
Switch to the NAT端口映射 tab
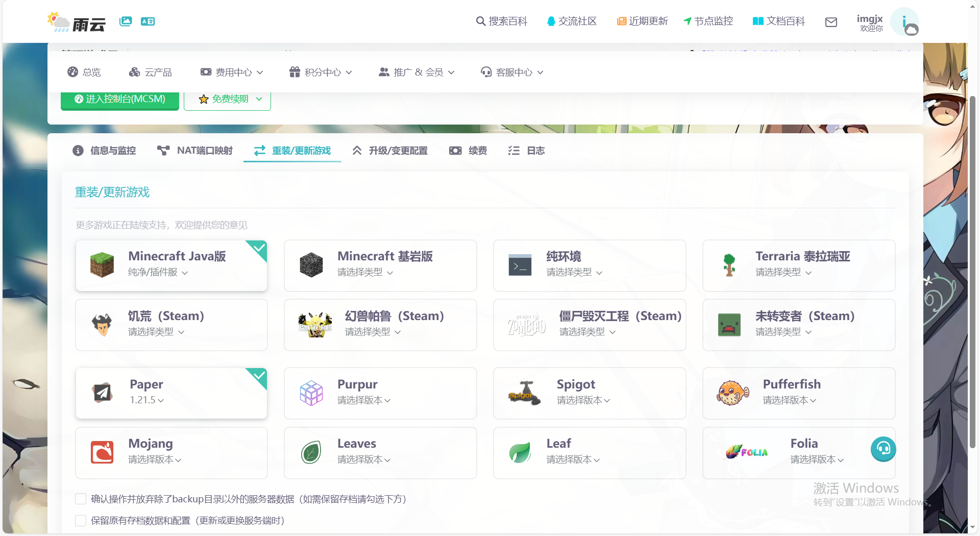tap(194, 151)
